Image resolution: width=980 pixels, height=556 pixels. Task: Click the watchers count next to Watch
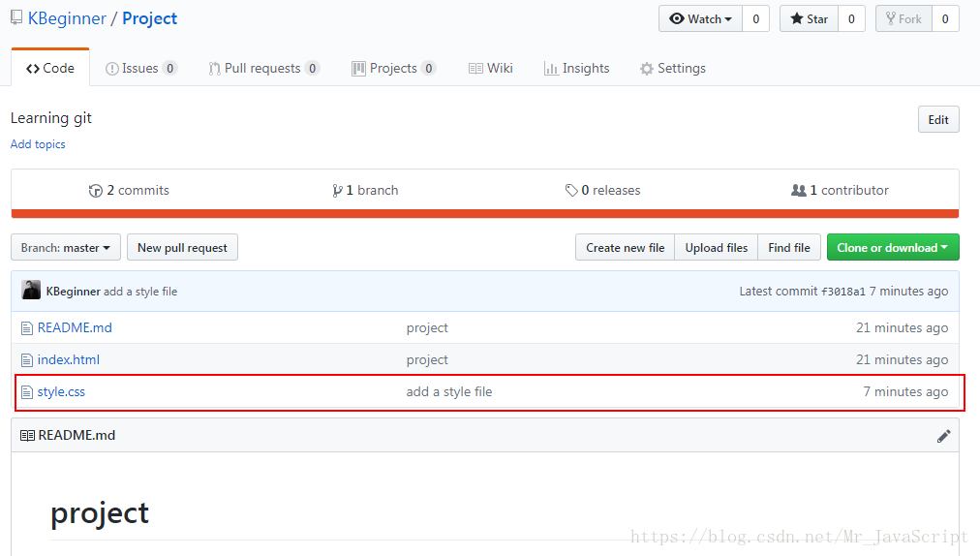[x=755, y=18]
